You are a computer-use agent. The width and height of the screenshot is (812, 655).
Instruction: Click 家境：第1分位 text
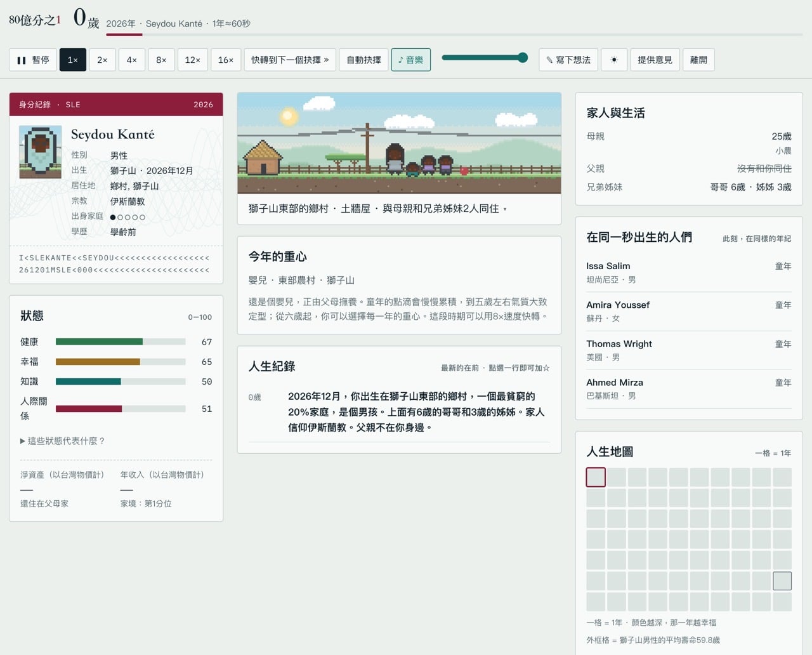point(146,504)
